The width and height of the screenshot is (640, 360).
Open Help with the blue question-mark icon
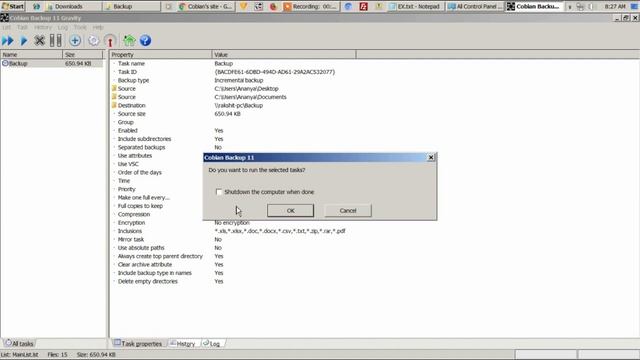(145, 40)
